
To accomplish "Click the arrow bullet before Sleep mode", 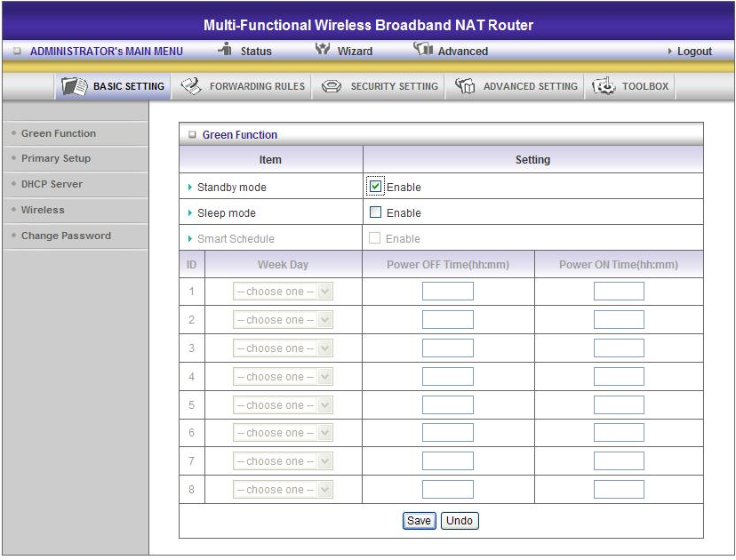I will (x=190, y=213).
